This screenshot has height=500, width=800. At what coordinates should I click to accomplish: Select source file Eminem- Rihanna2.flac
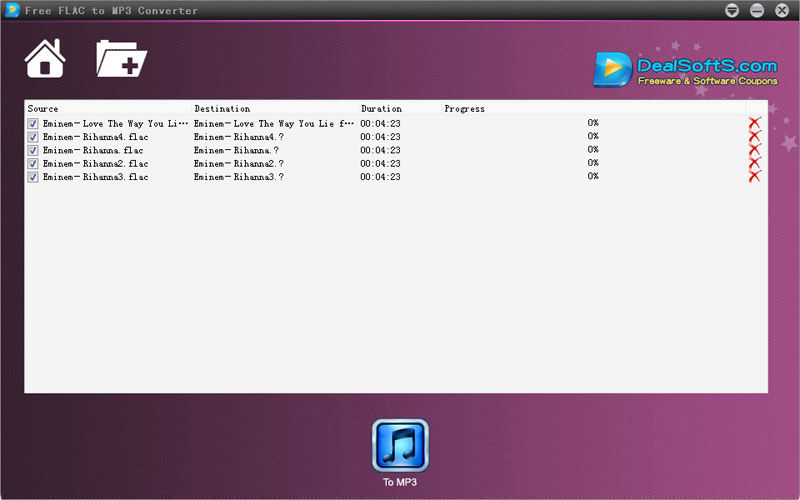coord(95,163)
